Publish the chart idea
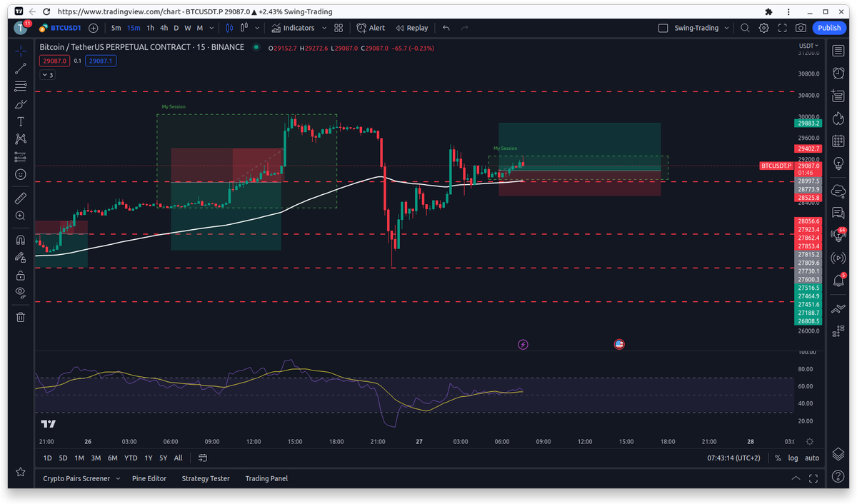The width and height of the screenshot is (857, 504). pyautogui.click(x=829, y=28)
